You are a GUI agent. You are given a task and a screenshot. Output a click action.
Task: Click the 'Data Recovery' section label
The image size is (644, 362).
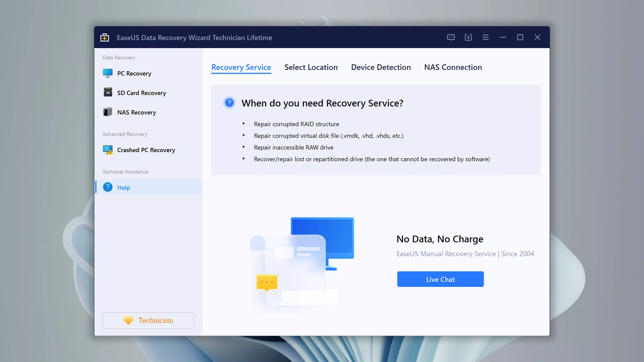119,58
